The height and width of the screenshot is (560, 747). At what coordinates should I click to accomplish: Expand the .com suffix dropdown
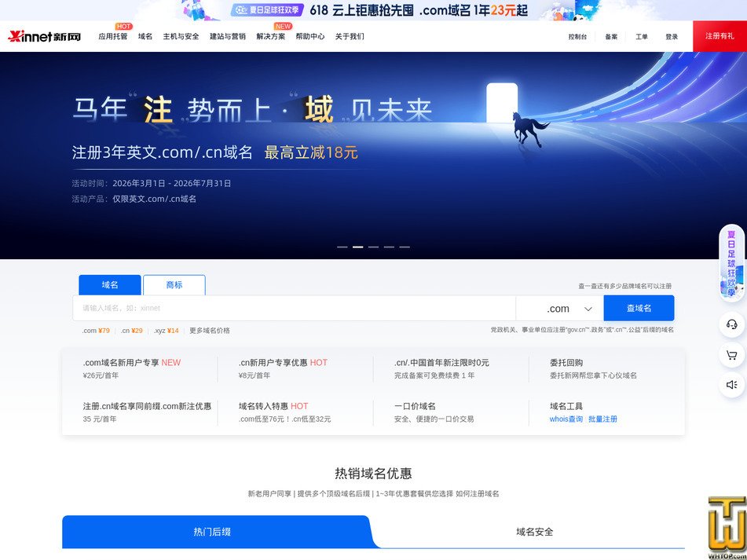click(x=560, y=309)
